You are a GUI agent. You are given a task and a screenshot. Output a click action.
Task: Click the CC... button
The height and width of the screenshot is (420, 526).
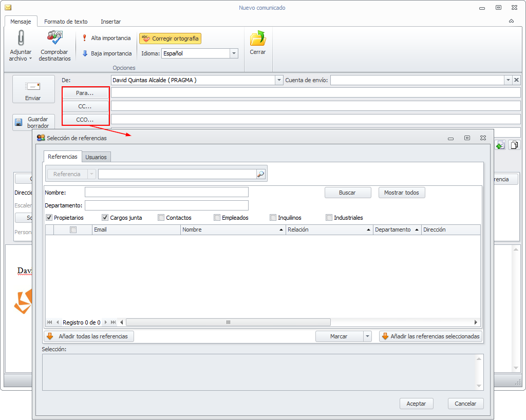(x=85, y=106)
